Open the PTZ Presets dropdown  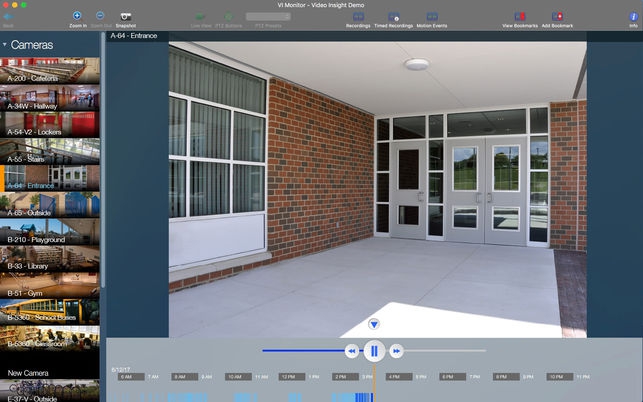pyautogui.click(x=268, y=16)
